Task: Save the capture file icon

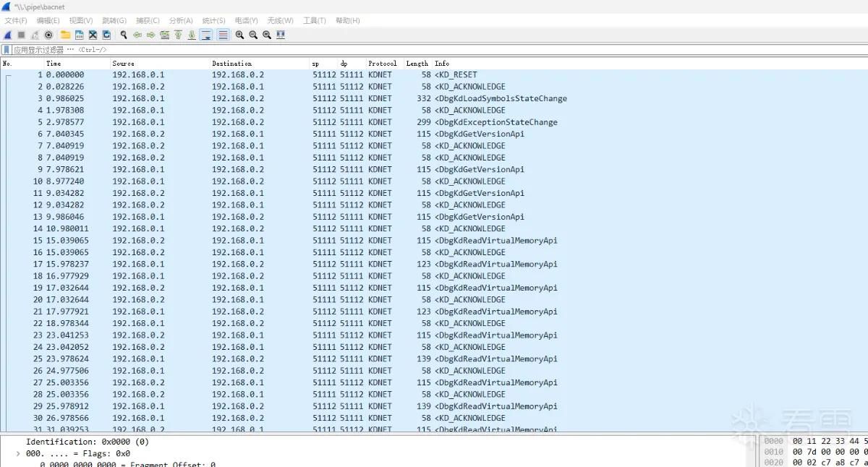Action: click(79, 35)
